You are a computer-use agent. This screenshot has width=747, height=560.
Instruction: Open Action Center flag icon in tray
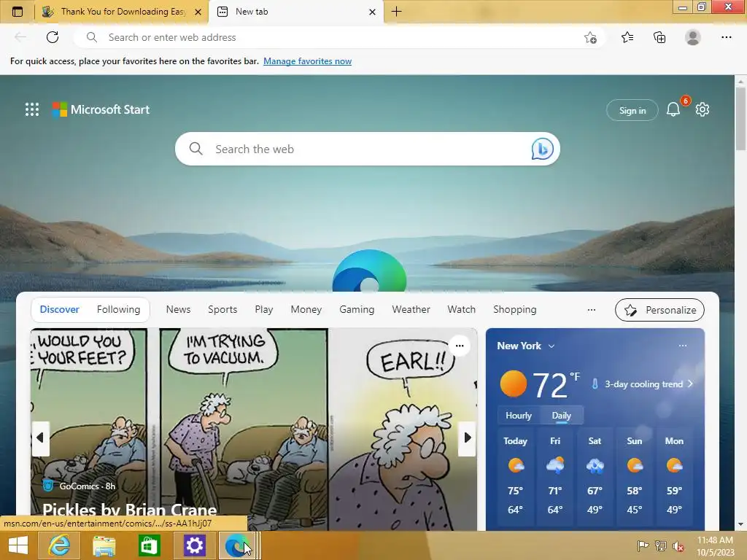[643, 546]
